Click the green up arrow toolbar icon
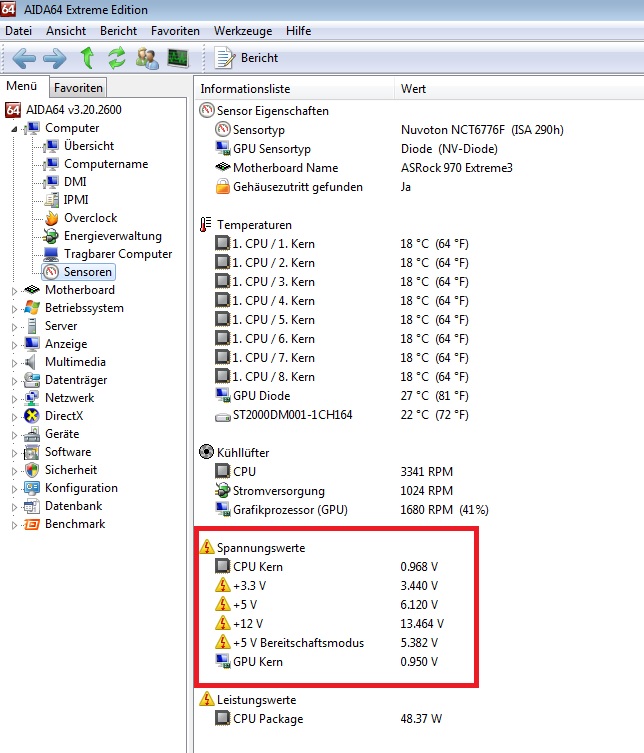 [x=87, y=58]
